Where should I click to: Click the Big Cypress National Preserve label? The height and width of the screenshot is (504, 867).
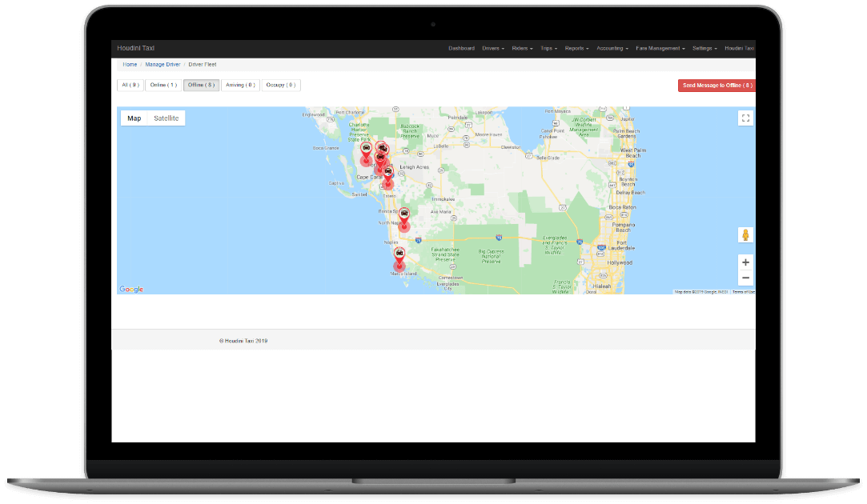[491, 257]
